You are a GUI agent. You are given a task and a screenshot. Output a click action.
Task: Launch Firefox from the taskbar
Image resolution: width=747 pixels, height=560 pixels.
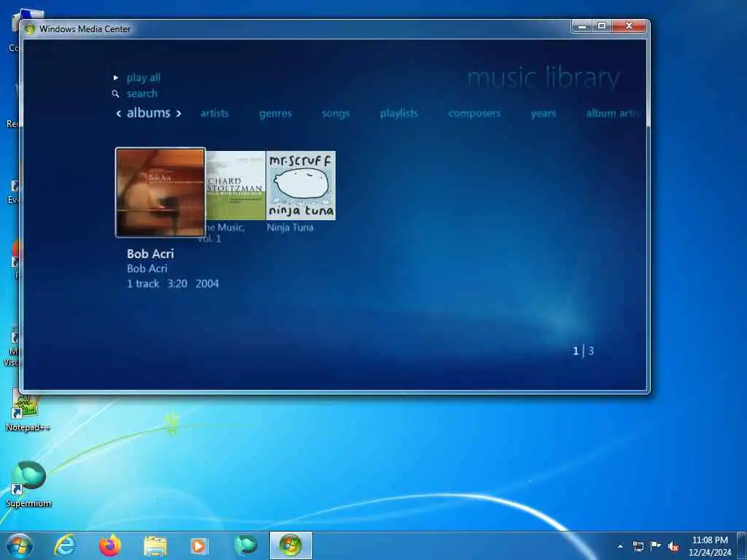click(x=110, y=545)
